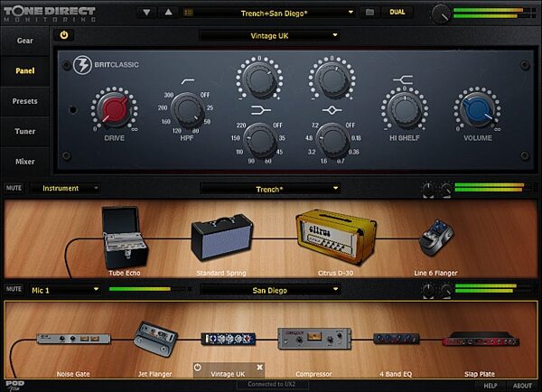Image resolution: width=542 pixels, height=392 pixels.
Task: Click the first small knob on Trench row
Action: [x=428, y=189]
